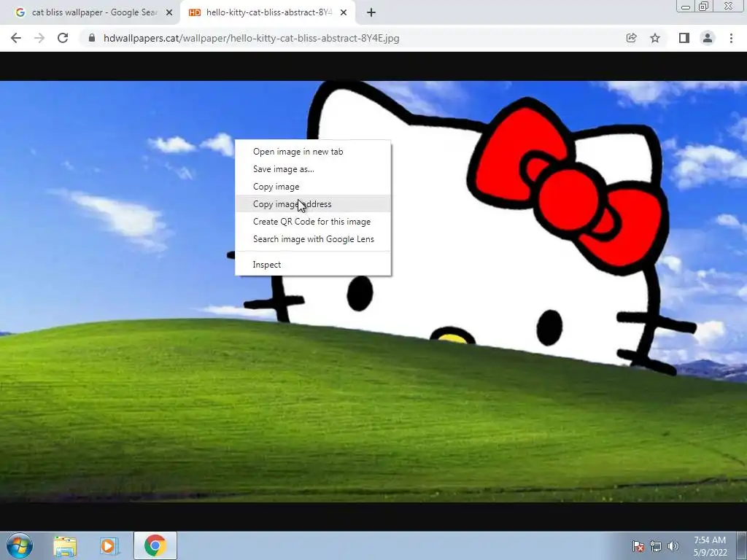Choose Create QR Code for this image
Viewport: 747px width, 560px height.
tap(313, 222)
